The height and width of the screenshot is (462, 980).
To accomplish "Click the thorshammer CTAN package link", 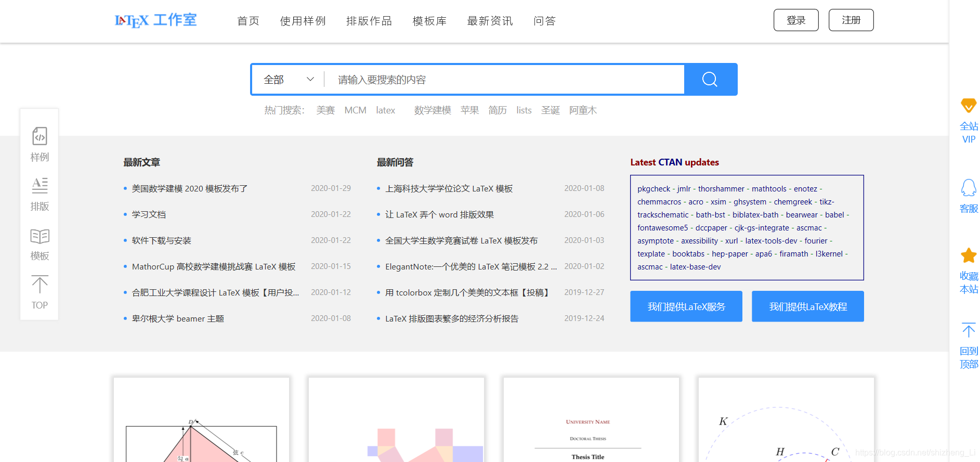I will 721,189.
